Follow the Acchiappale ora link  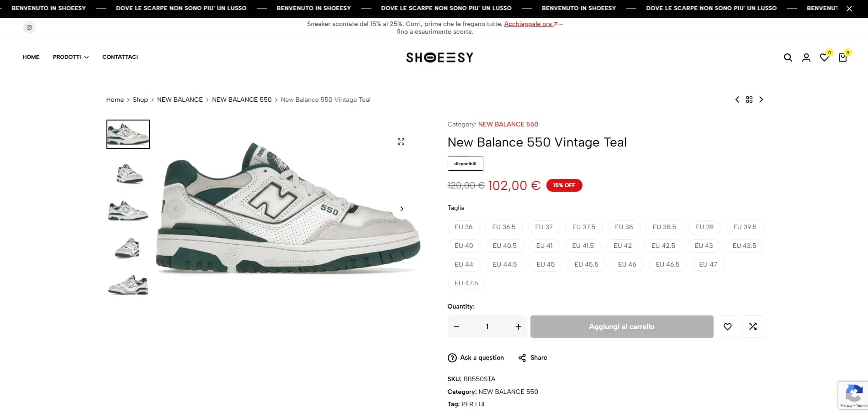tap(531, 24)
